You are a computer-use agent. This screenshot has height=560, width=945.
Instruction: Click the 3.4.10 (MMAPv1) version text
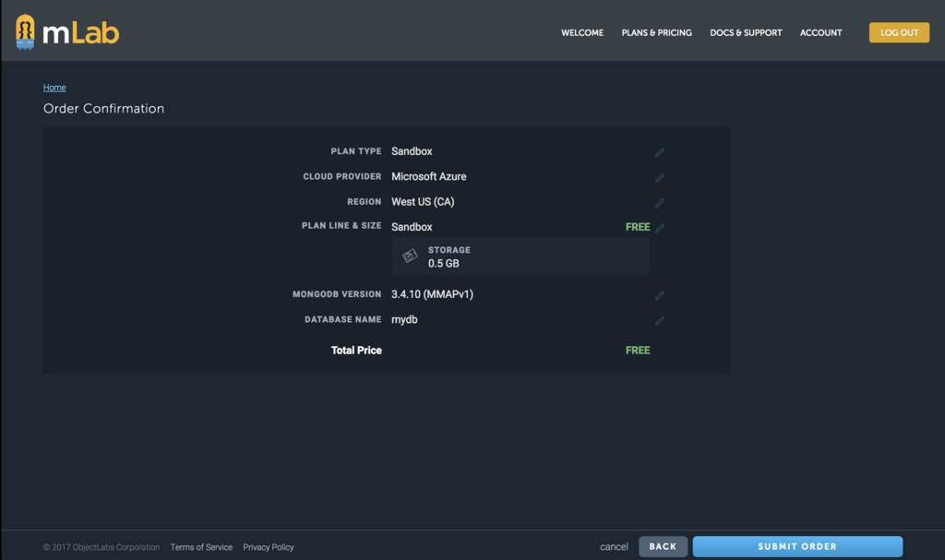(432, 294)
